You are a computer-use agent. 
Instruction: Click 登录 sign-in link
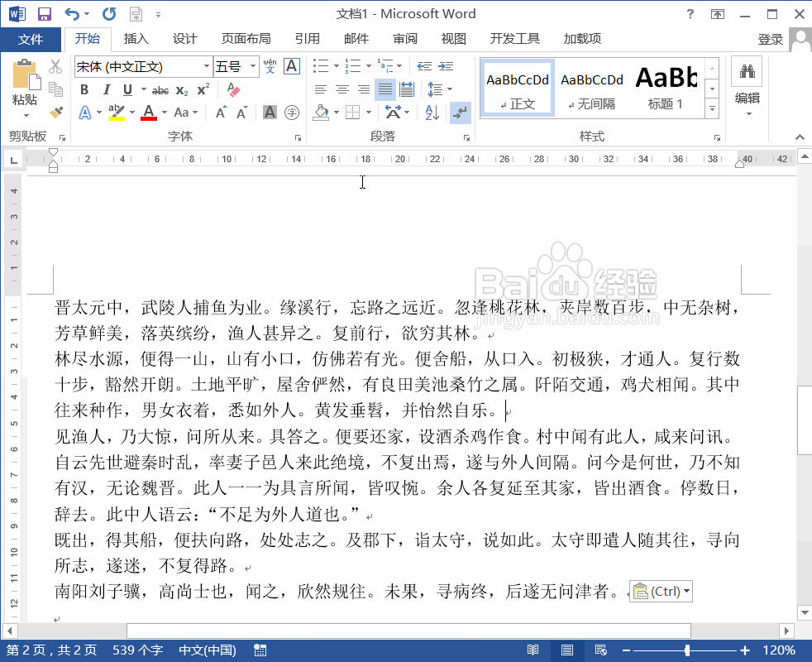770,40
